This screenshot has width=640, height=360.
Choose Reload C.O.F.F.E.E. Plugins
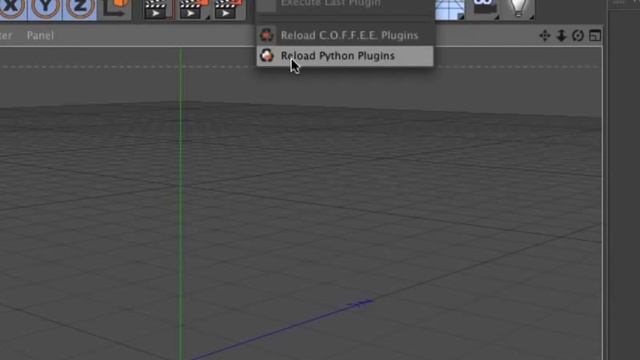345,36
